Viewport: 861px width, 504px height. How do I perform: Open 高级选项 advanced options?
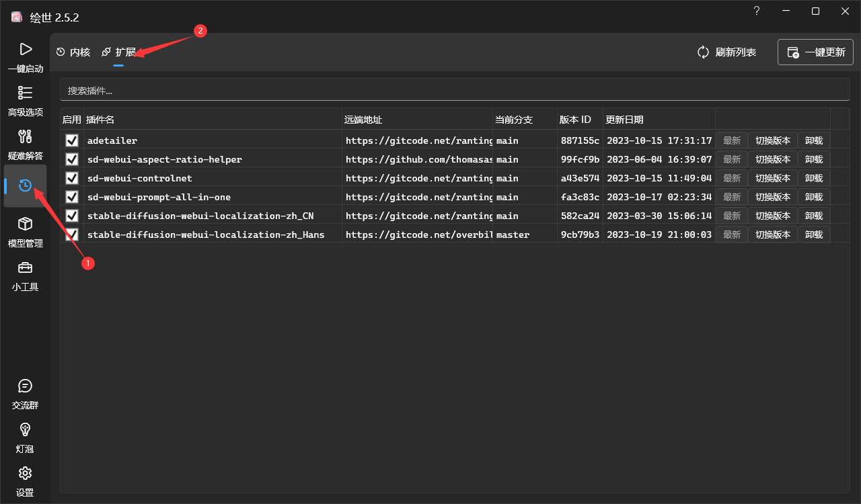pyautogui.click(x=25, y=101)
